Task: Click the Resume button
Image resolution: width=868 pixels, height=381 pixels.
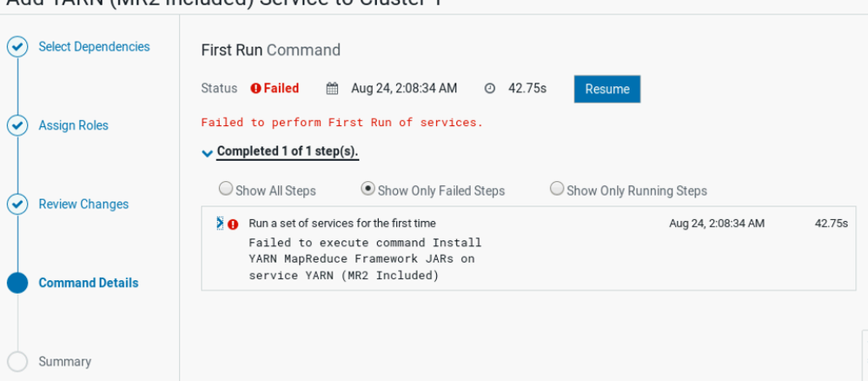Action: pos(607,90)
